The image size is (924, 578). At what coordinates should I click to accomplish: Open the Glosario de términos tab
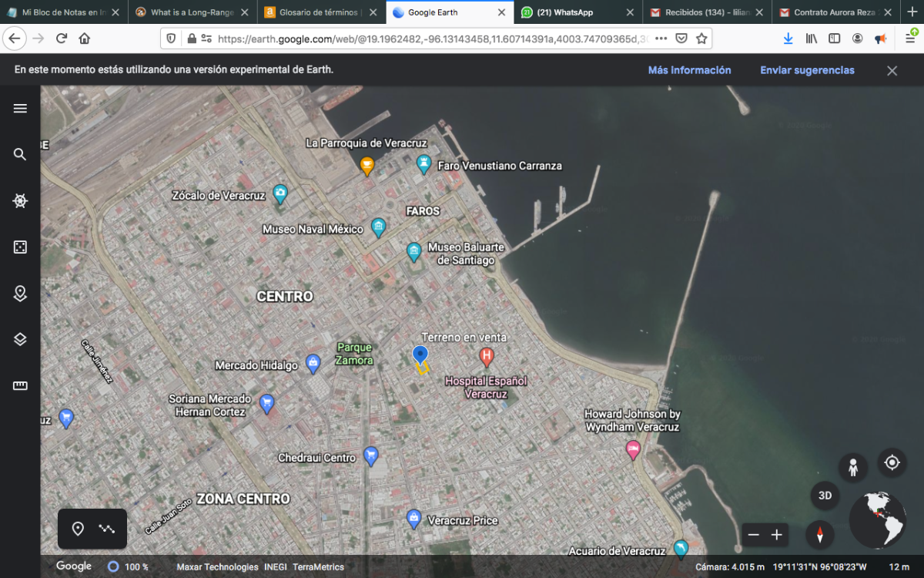click(320, 12)
